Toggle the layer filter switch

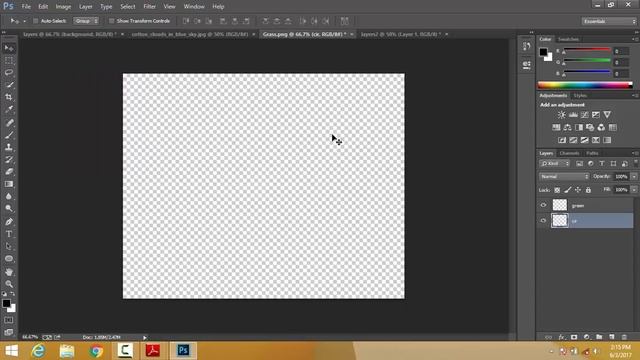tap(636, 163)
